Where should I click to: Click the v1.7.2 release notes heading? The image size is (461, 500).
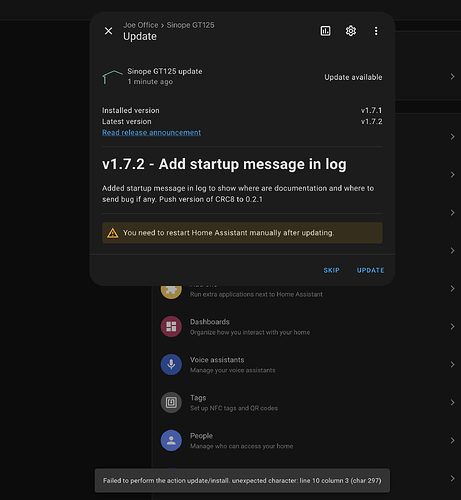coord(224,164)
